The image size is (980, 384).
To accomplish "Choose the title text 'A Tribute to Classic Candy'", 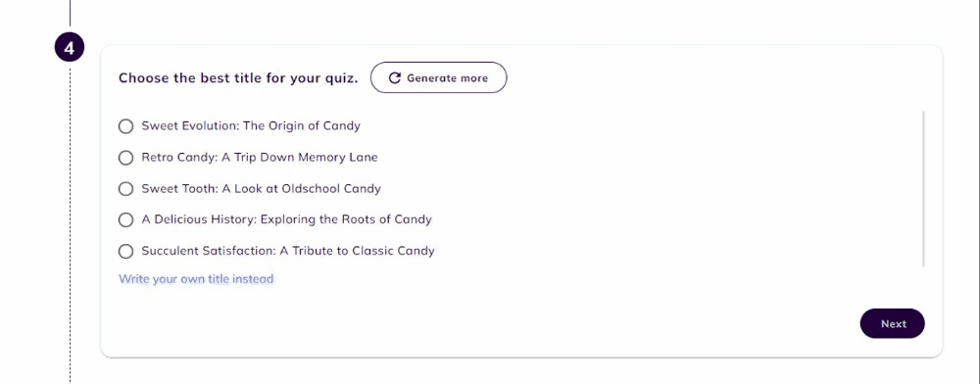I will click(x=357, y=251).
